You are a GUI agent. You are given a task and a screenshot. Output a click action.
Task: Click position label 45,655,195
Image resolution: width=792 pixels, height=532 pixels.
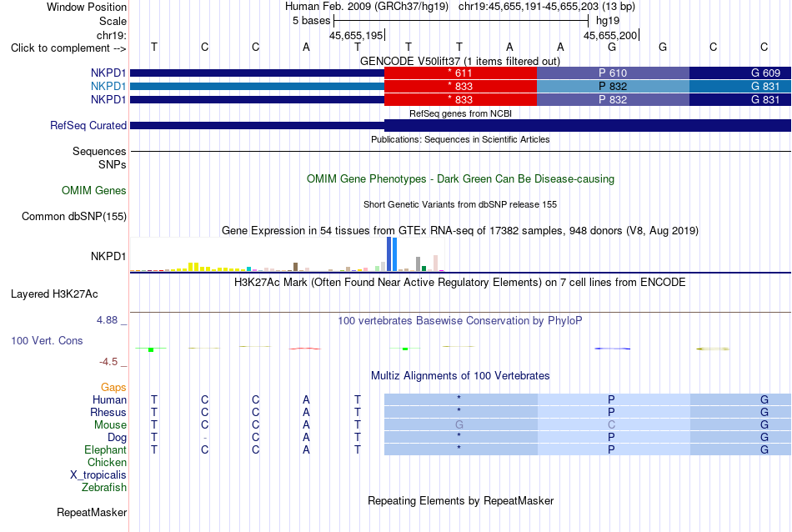pos(356,35)
